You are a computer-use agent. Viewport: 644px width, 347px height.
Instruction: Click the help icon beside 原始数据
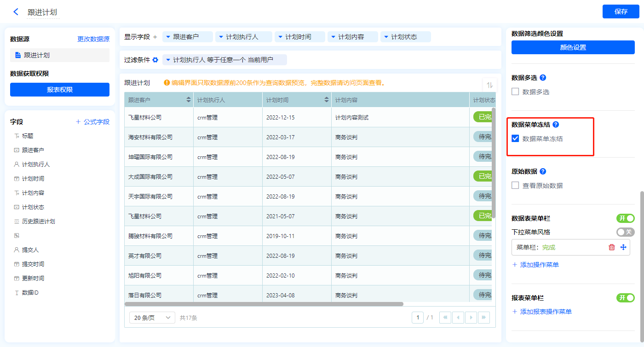543,171
